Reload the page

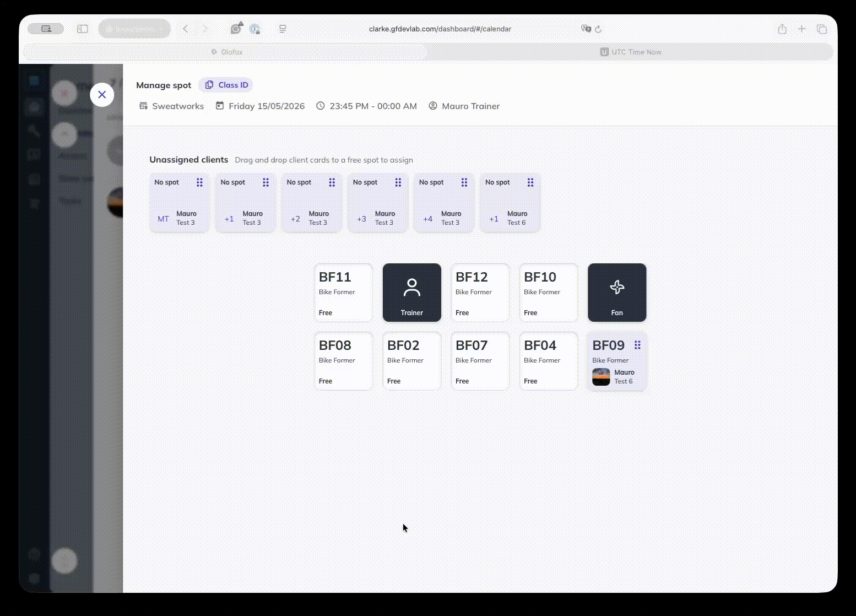[598, 29]
